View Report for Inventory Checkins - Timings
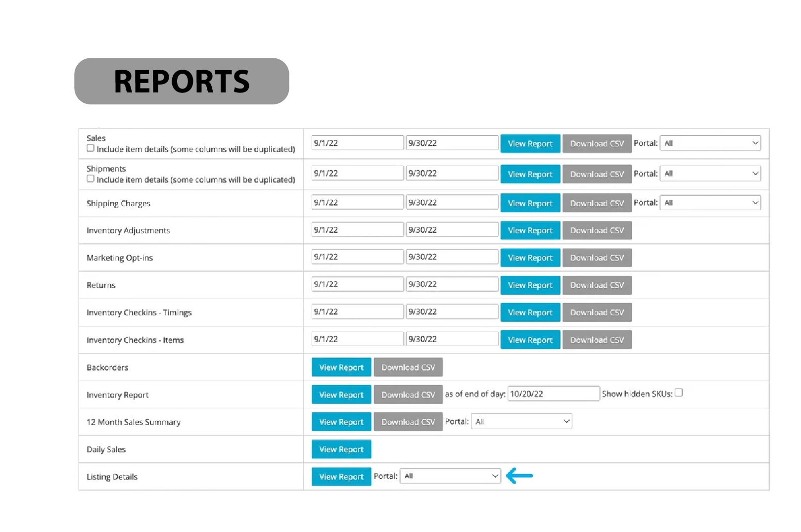The width and height of the screenshot is (801, 532). pyautogui.click(x=530, y=312)
